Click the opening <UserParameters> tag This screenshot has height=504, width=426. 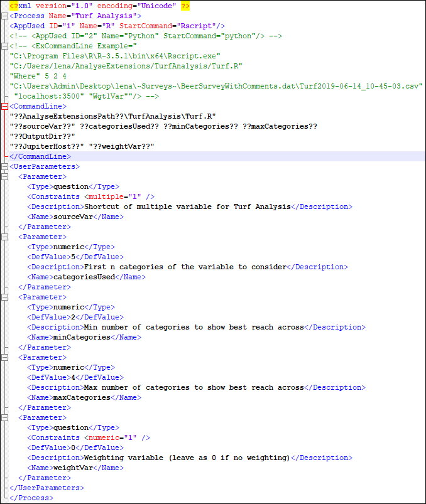pyautogui.click(x=45, y=166)
